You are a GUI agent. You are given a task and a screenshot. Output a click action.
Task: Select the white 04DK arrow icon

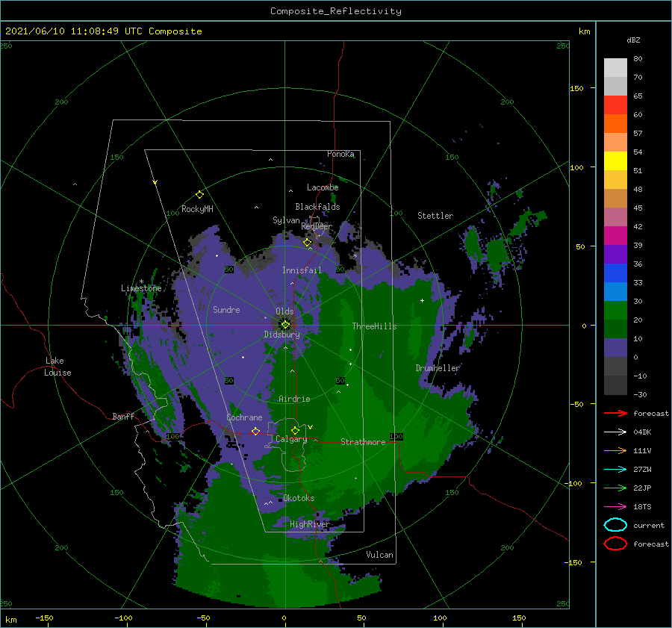pos(615,432)
